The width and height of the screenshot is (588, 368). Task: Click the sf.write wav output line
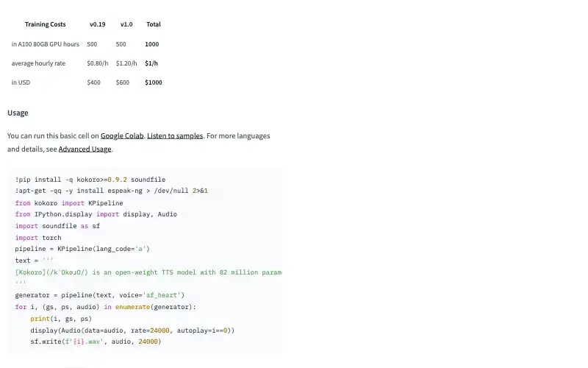[96, 342]
